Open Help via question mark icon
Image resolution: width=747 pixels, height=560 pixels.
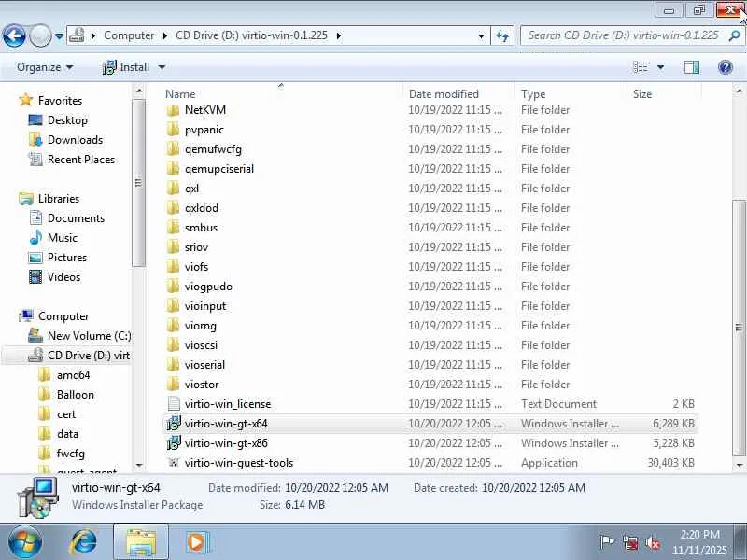tap(725, 67)
